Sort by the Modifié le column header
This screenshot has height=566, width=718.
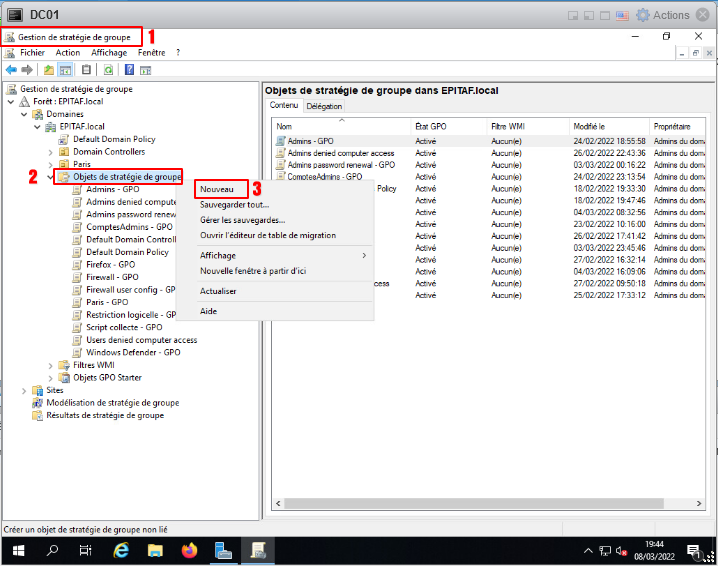tap(590, 127)
